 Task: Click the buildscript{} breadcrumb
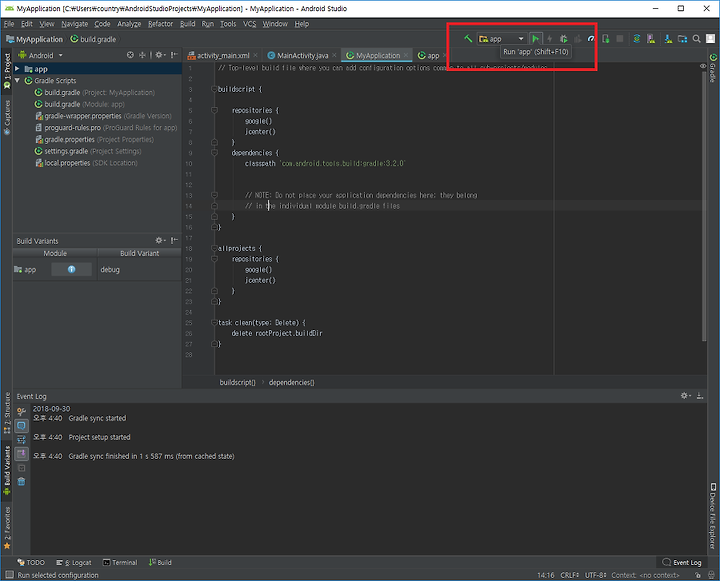(x=237, y=382)
